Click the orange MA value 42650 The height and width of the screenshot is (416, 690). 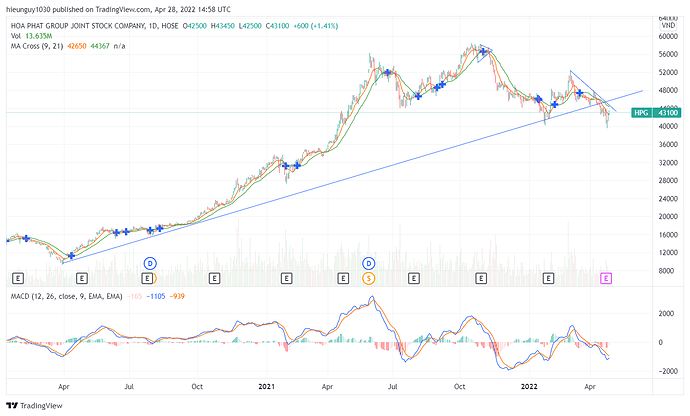(x=77, y=46)
